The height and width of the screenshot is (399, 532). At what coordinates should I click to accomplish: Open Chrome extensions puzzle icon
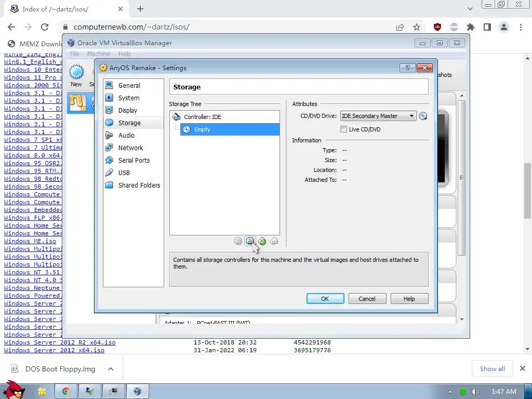470,27
